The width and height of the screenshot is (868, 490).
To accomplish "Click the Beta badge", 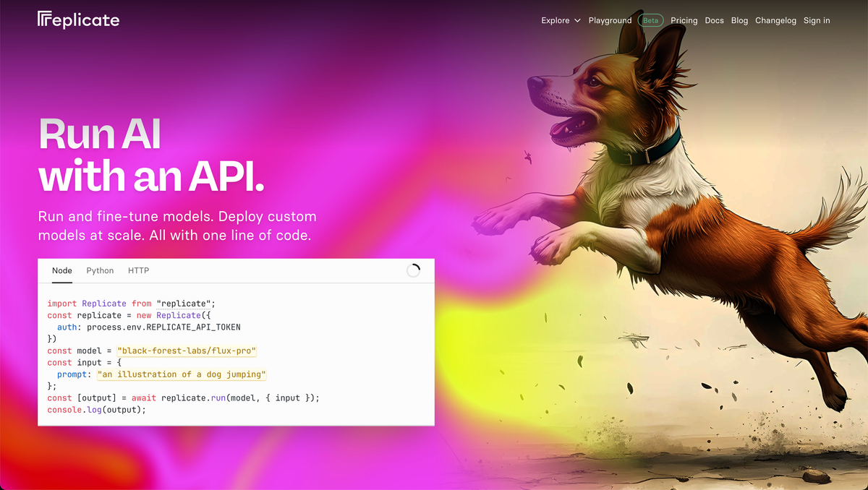I will tap(651, 20).
